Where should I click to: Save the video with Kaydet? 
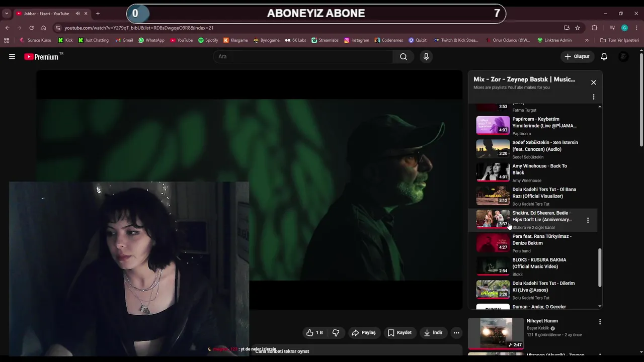tap(399, 333)
